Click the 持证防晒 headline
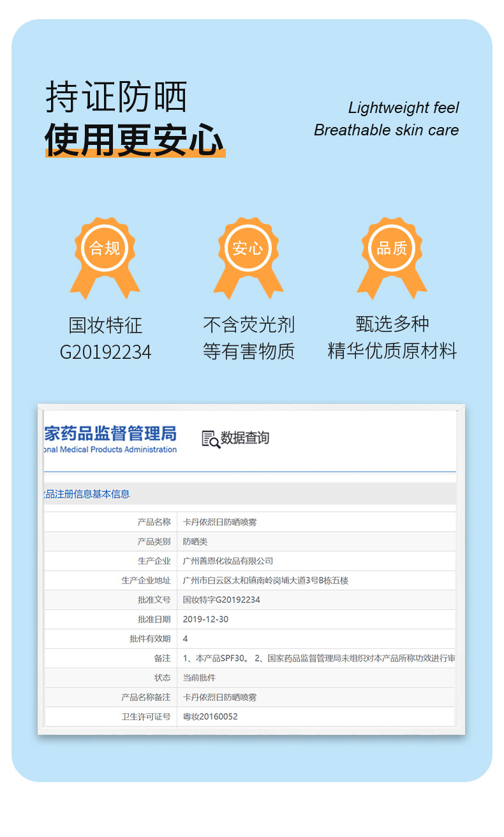Viewport: 504px width, 837px height. click(x=116, y=98)
